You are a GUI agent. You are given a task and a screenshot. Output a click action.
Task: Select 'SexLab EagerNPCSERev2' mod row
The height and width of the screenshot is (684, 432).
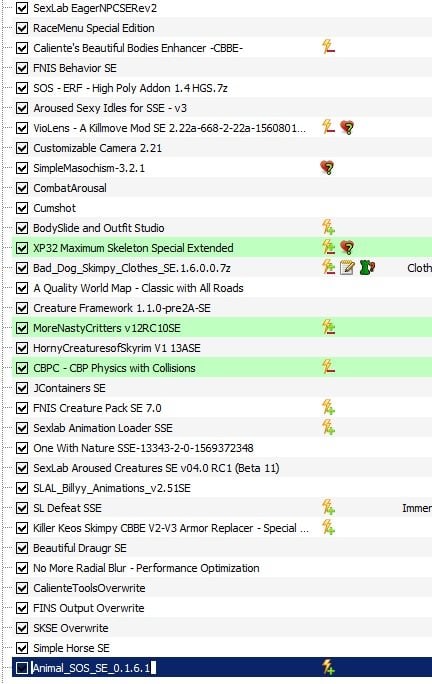point(222,8)
